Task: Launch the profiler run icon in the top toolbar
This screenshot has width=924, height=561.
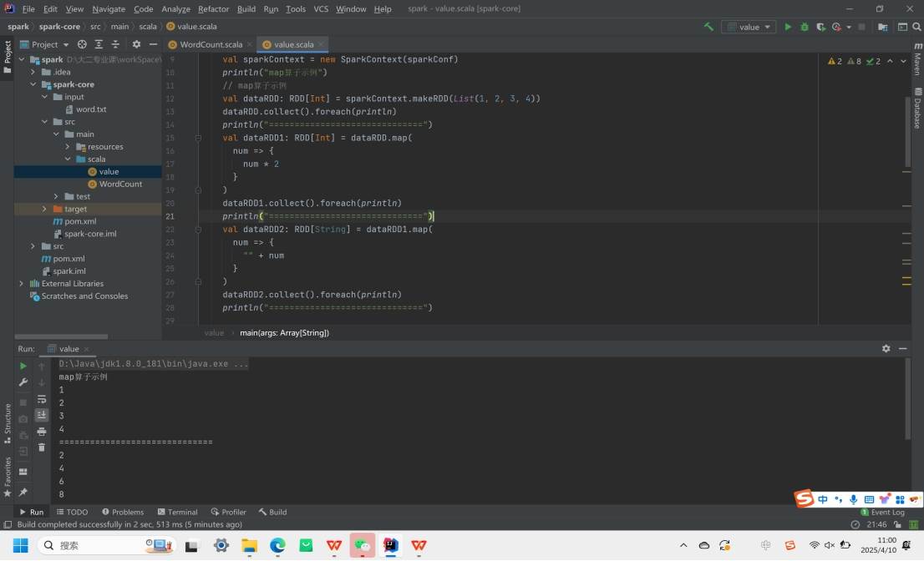Action: [836, 27]
